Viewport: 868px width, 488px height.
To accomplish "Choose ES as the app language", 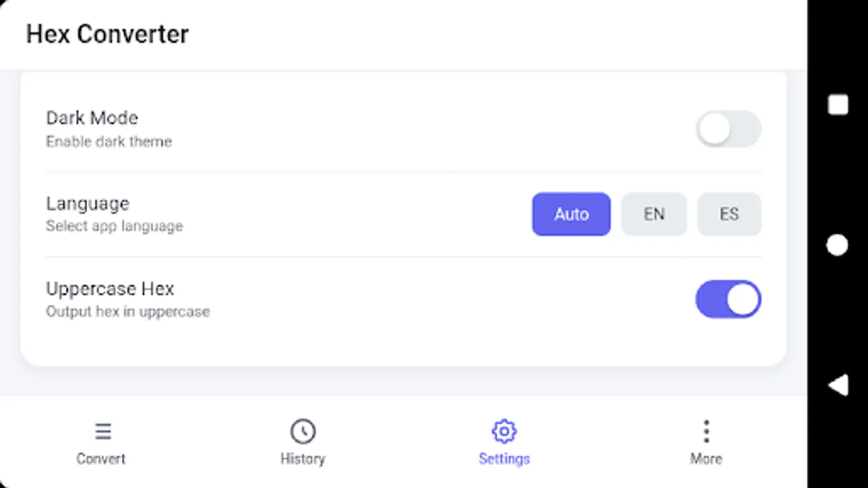I will point(729,214).
